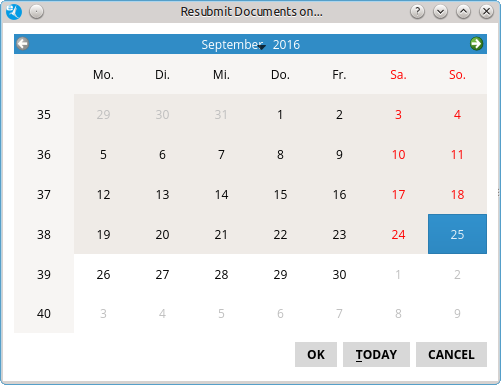The image size is (501, 385).
Task: Select Friday September 16
Action: tap(339, 194)
